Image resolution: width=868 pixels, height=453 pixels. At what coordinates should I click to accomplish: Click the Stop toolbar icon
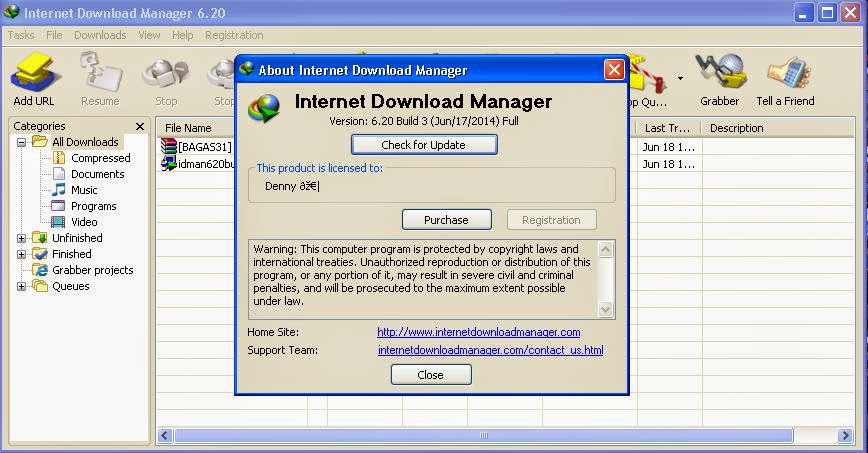166,79
